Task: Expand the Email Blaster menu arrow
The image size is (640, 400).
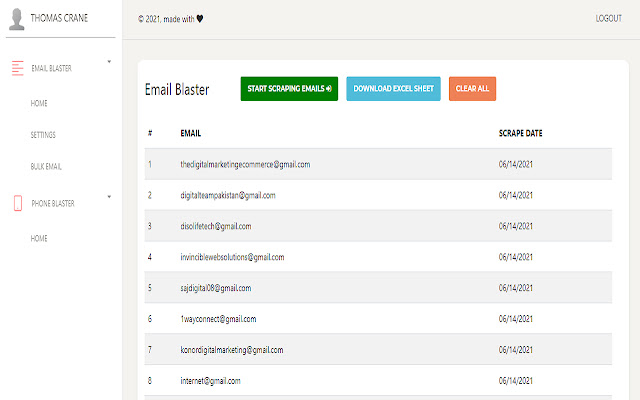Action: pos(108,63)
